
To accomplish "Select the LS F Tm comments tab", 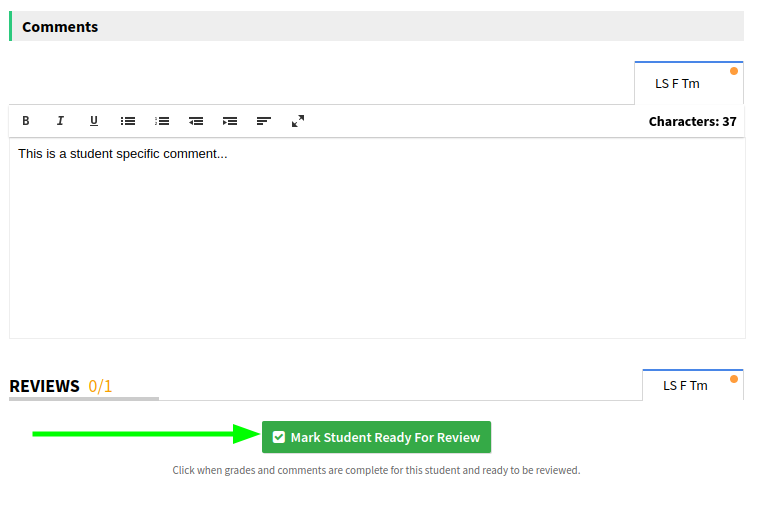I will coord(677,84).
